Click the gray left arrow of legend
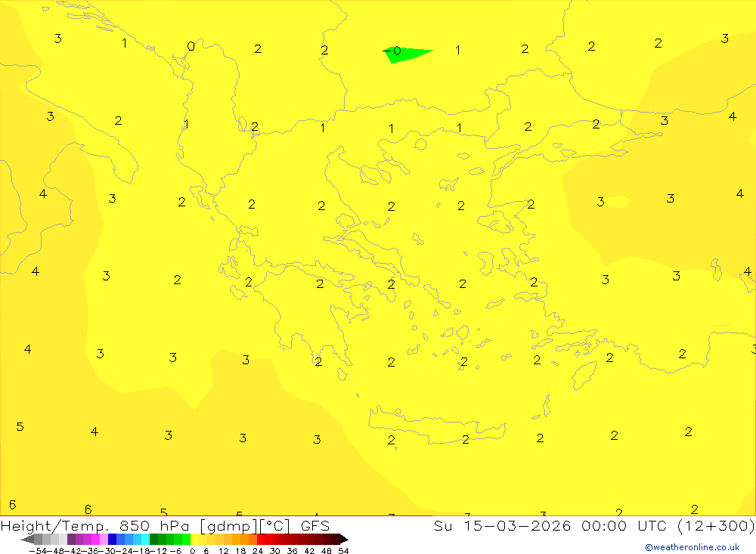Viewport: 756px width, 554px height. click(27, 539)
